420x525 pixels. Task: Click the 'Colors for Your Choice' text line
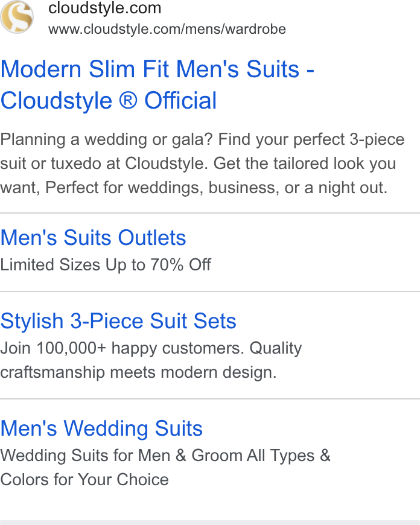click(x=84, y=480)
